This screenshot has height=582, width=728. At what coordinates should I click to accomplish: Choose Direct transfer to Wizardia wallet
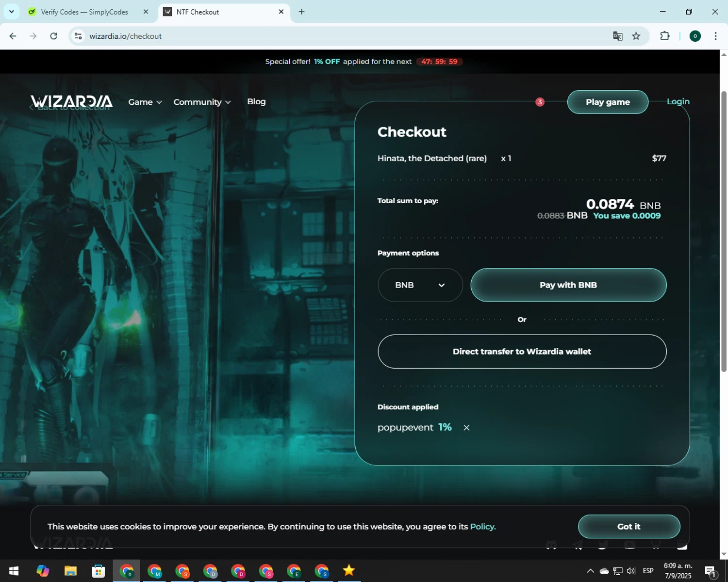pos(522,351)
